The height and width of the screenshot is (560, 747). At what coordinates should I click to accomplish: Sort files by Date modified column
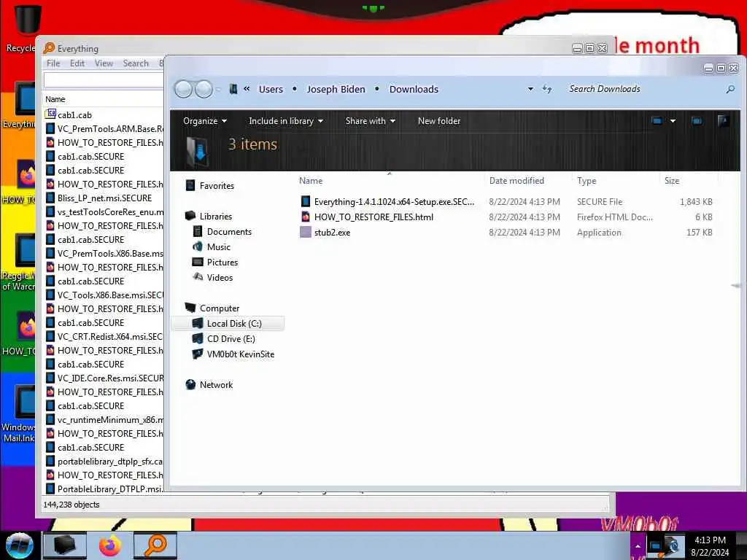point(516,181)
